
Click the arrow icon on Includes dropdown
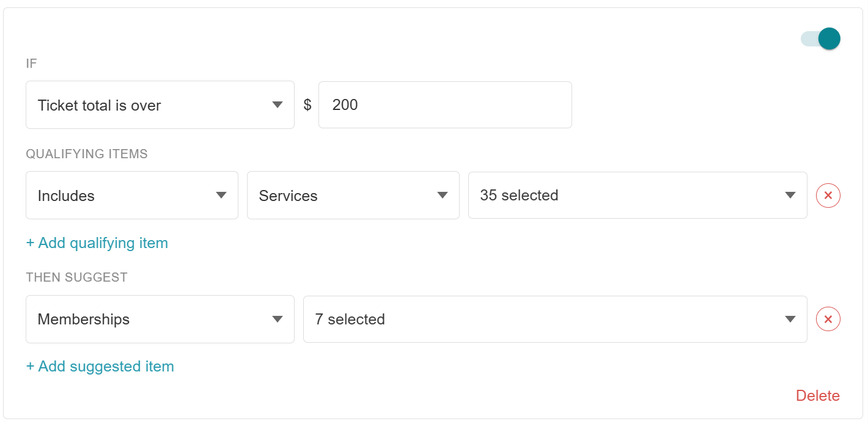click(221, 196)
